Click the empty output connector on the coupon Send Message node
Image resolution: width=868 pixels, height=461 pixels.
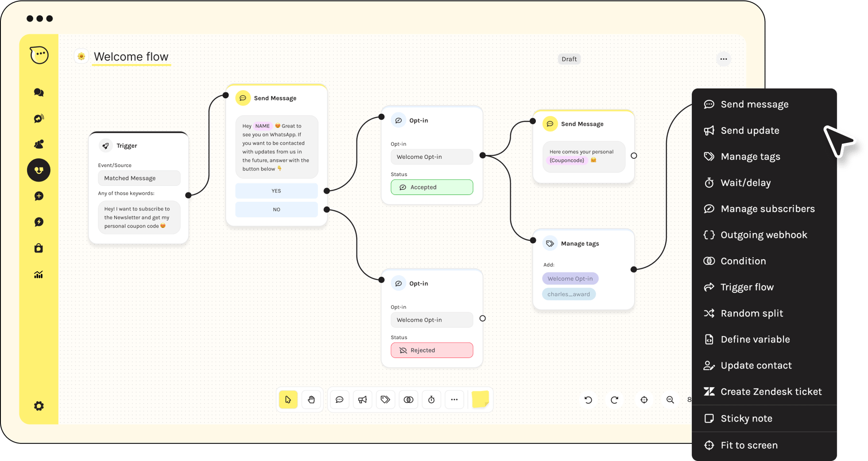[634, 156]
